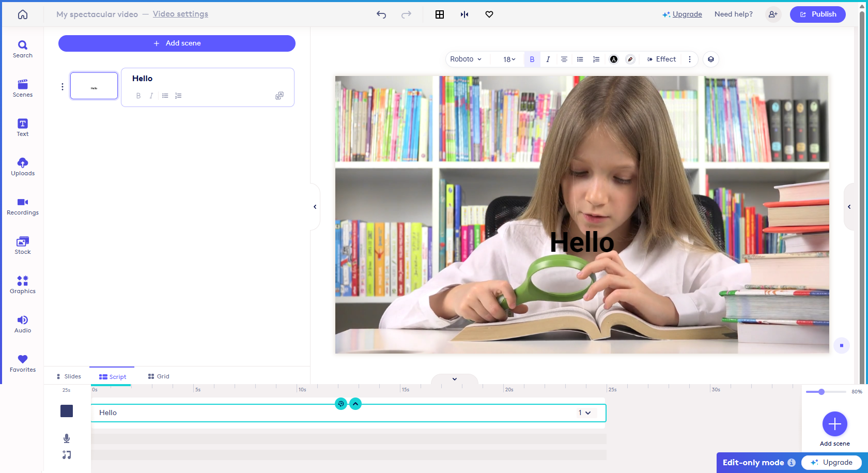Browse Stock media from the sidebar
The image size is (868, 473).
22,245
